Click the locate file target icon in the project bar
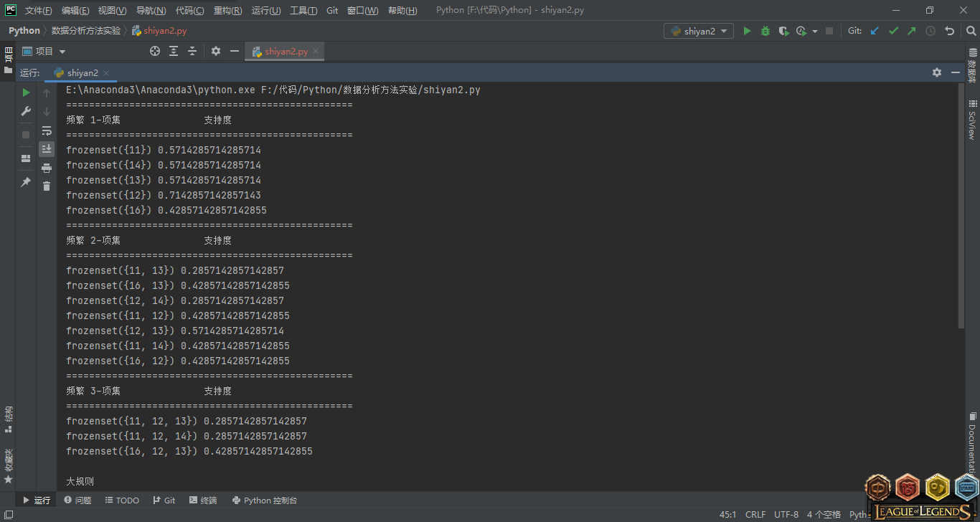The width and height of the screenshot is (980, 522). (x=155, y=51)
